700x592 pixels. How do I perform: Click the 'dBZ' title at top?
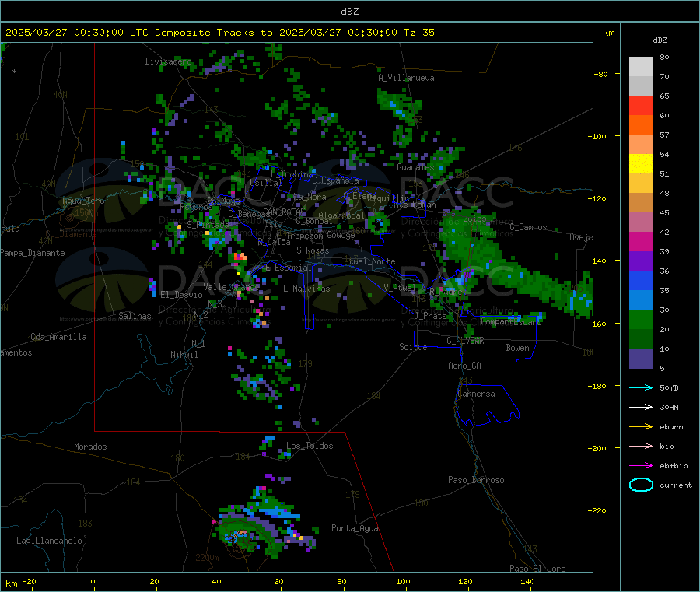(x=349, y=12)
